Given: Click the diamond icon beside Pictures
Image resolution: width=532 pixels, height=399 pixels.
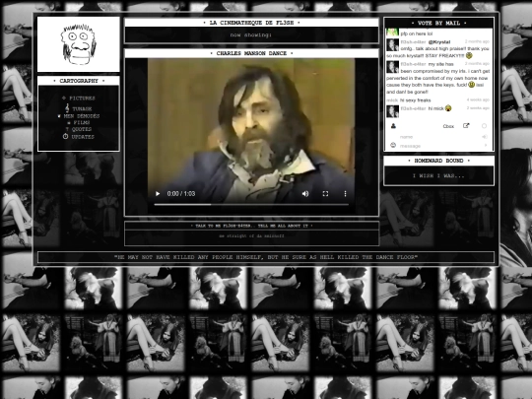Looking at the screenshot, I should [64, 99].
